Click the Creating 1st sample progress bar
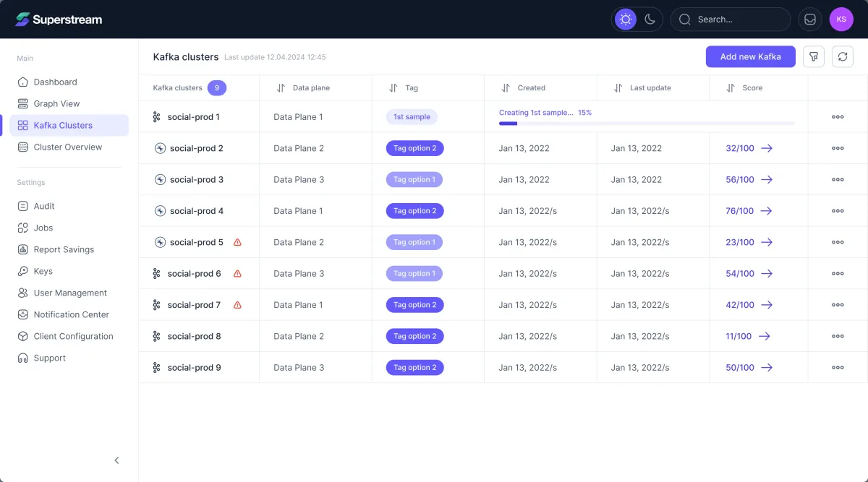 point(647,124)
